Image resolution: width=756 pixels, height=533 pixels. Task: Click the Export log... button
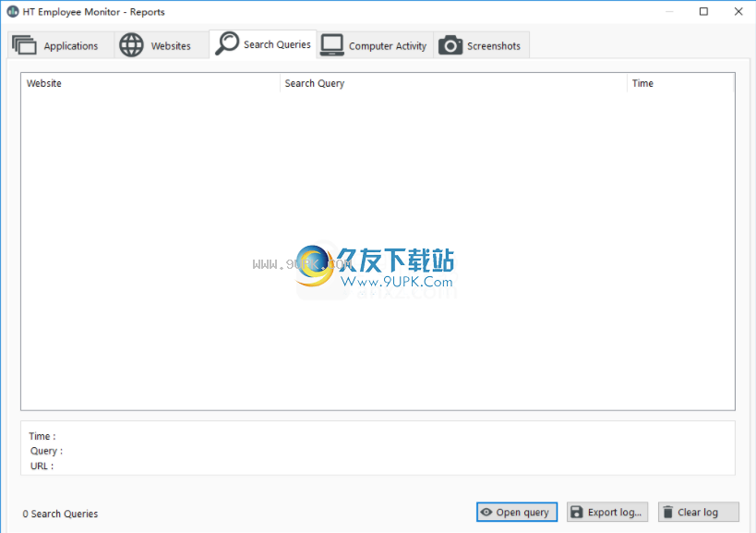[607, 512]
